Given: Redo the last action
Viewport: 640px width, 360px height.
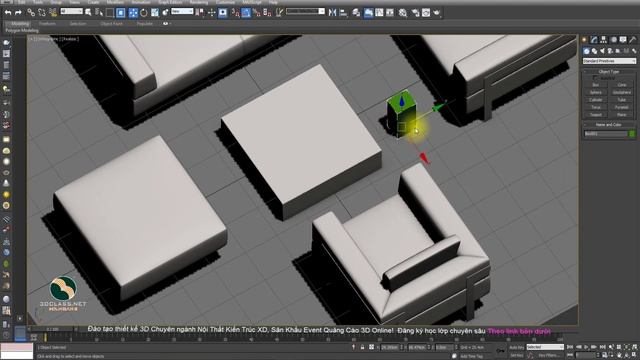Looking at the screenshot, I should click(18, 13).
